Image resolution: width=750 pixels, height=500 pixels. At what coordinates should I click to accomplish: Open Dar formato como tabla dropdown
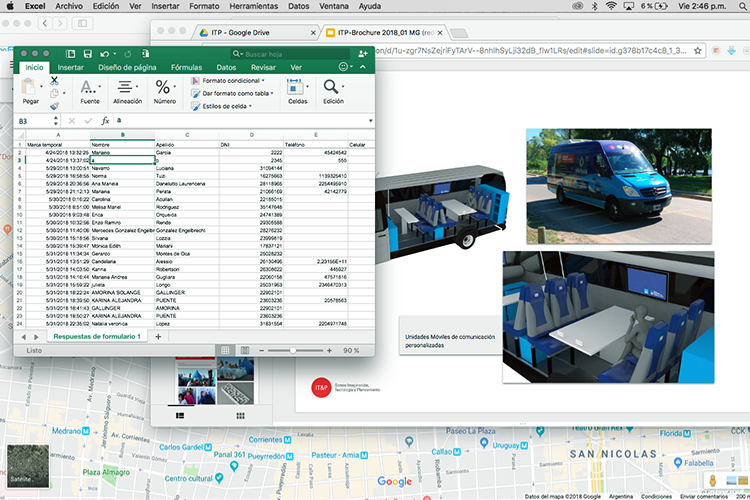coord(232,93)
